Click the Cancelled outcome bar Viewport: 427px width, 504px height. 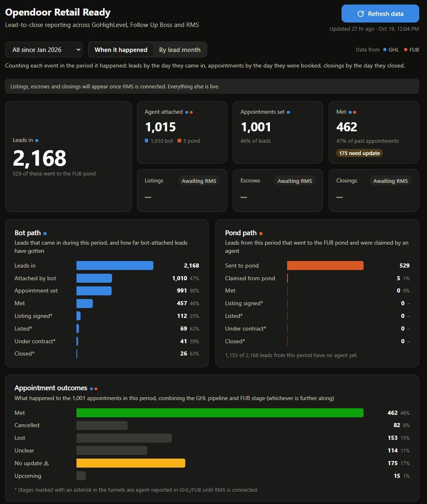[102, 425]
